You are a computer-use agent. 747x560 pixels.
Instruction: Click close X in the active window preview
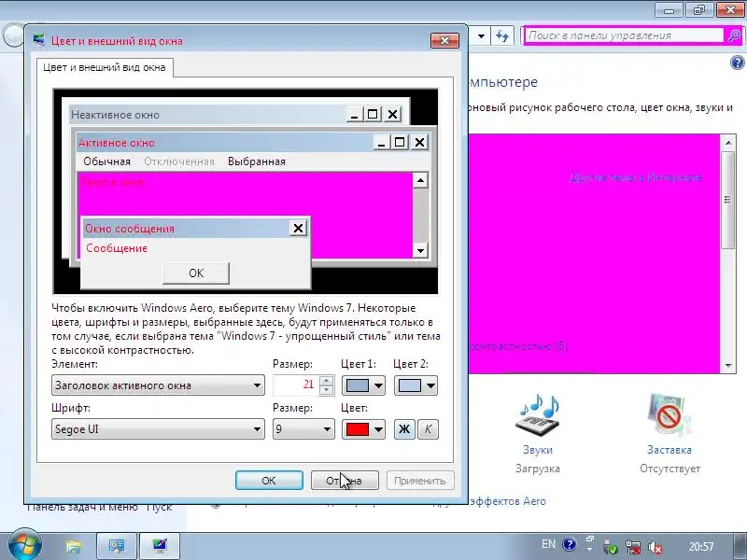pyautogui.click(x=419, y=143)
